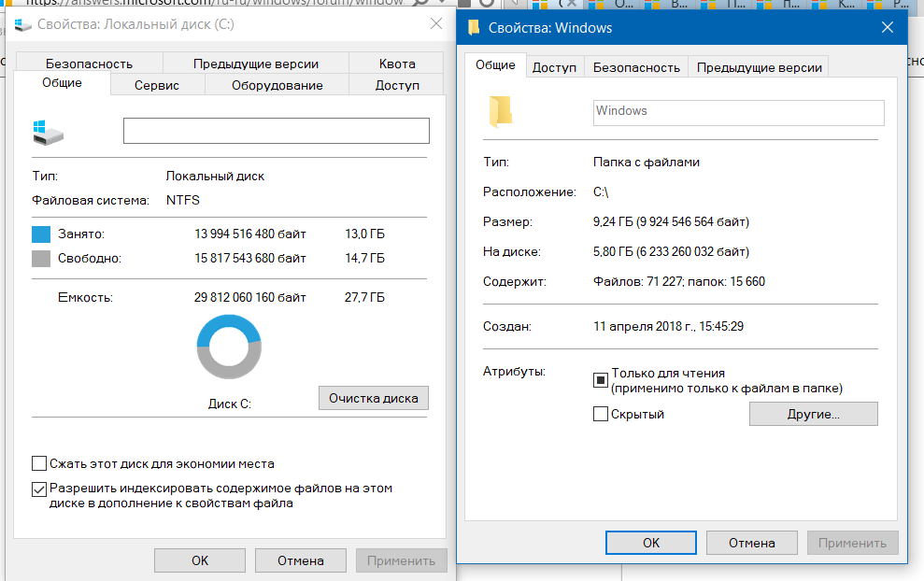The height and width of the screenshot is (581, 924).
Task: Close the Local Disk (C:) properties dialog
Action: (x=436, y=23)
